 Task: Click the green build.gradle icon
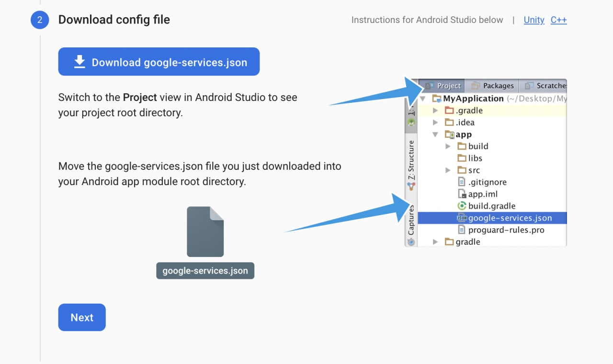[x=462, y=206]
